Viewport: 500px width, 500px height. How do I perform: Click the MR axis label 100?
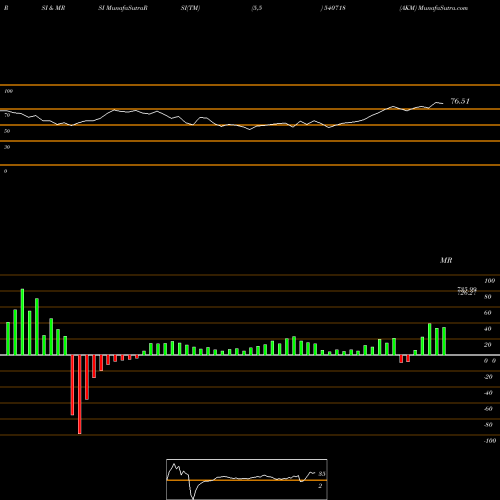click(x=489, y=281)
